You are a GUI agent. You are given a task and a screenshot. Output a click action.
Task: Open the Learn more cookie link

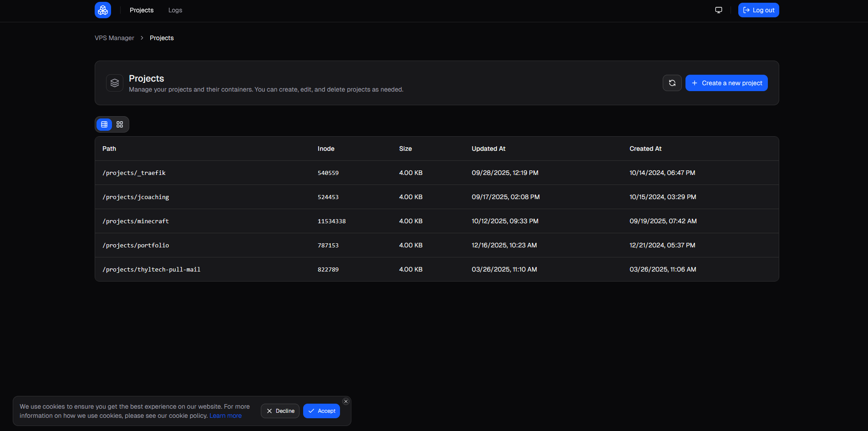pyautogui.click(x=225, y=416)
